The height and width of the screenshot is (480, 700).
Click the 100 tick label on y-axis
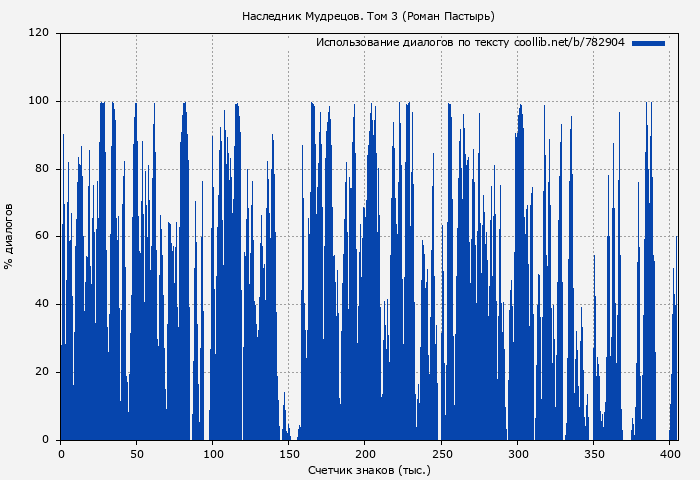[x=39, y=101]
